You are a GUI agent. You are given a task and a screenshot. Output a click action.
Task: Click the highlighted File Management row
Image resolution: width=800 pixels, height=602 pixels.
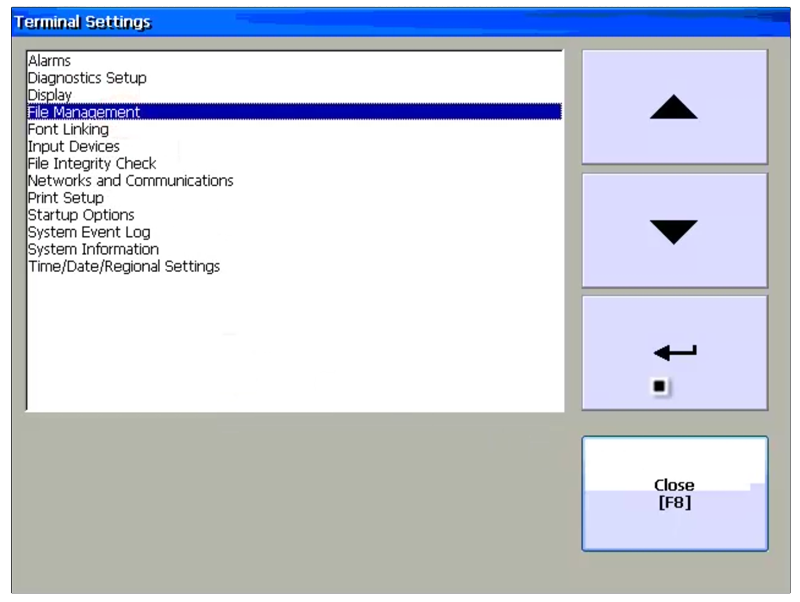click(294, 112)
